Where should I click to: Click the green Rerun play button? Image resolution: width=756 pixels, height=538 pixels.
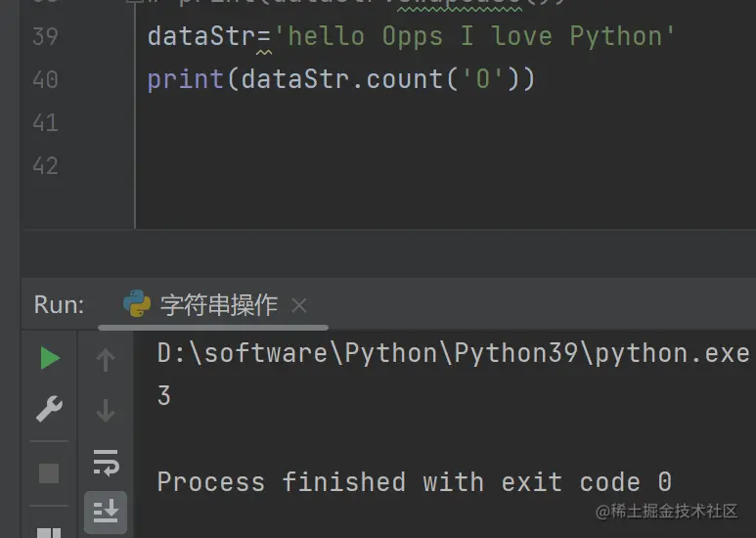49,359
